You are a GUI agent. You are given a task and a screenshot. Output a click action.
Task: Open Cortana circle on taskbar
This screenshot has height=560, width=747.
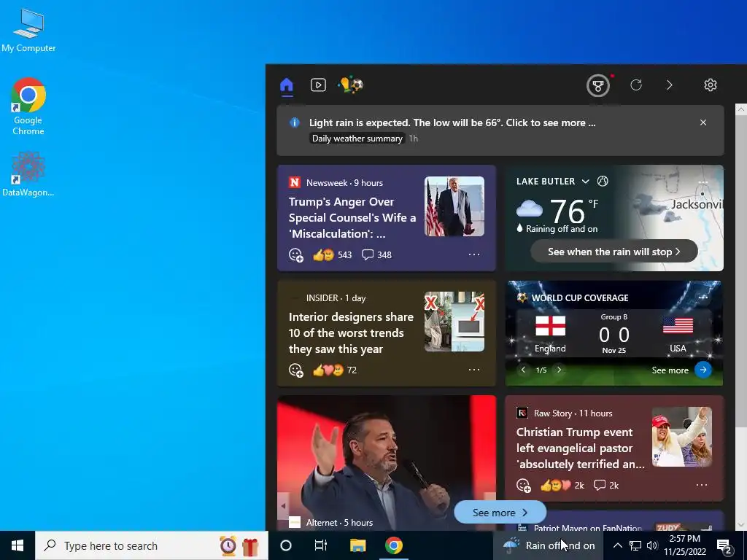286,545
